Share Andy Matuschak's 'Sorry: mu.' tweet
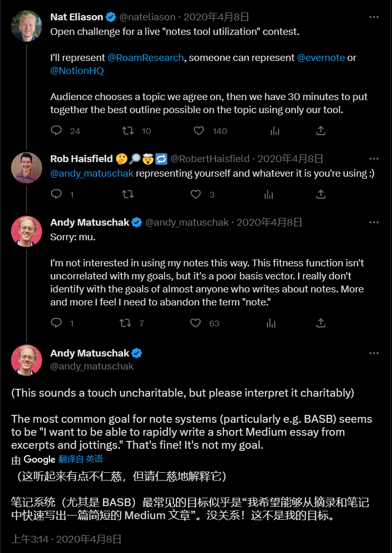 321,323
